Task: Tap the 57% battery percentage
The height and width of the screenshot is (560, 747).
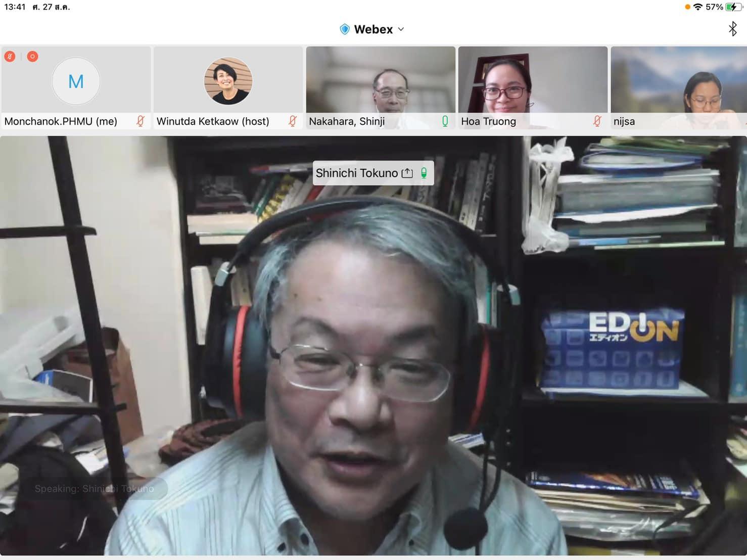Action: tap(714, 7)
